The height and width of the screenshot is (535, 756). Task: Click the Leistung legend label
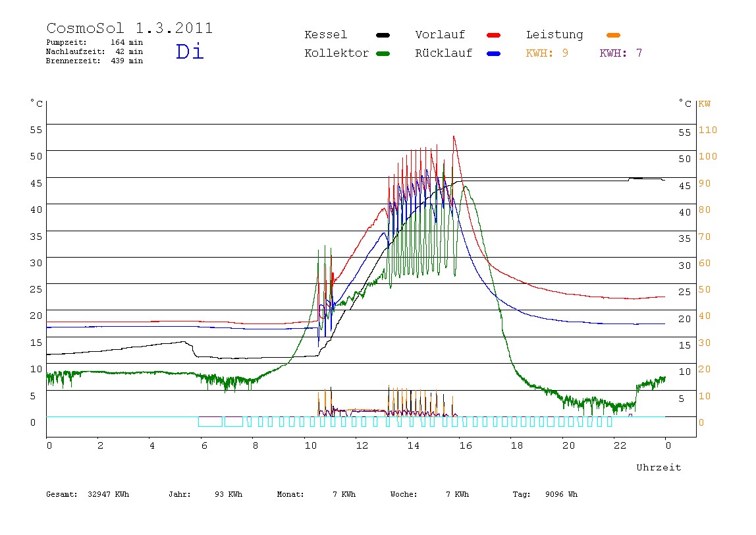pos(554,35)
